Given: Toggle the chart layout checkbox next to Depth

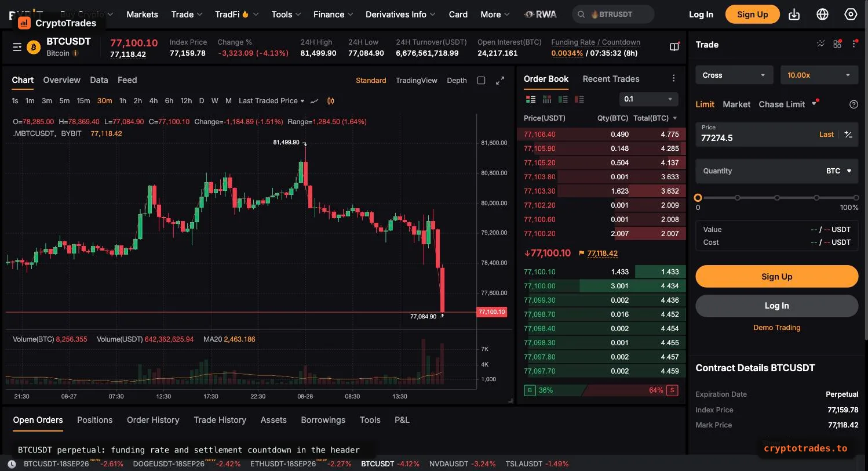Looking at the screenshot, I should coord(481,81).
